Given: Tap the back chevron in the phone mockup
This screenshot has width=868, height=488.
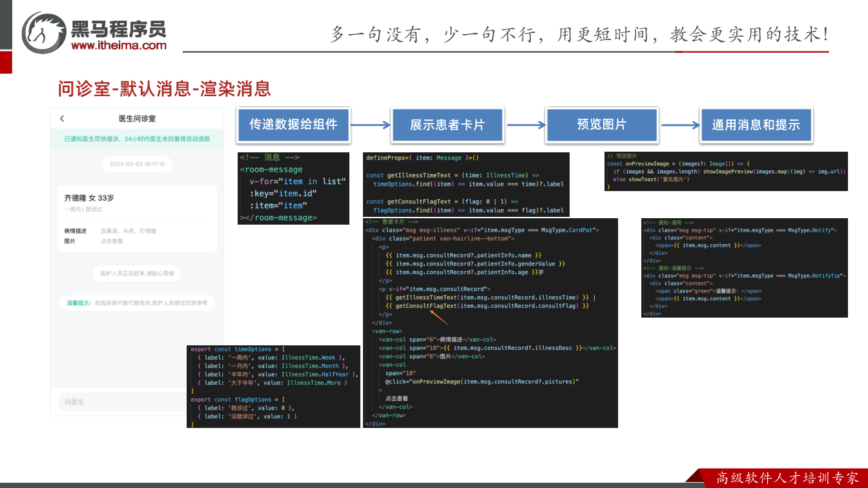Looking at the screenshot, I should click(x=62, y=119).
